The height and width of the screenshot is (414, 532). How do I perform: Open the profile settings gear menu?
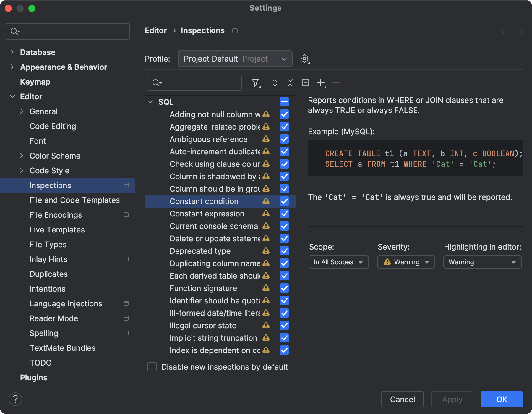(304, 59)
